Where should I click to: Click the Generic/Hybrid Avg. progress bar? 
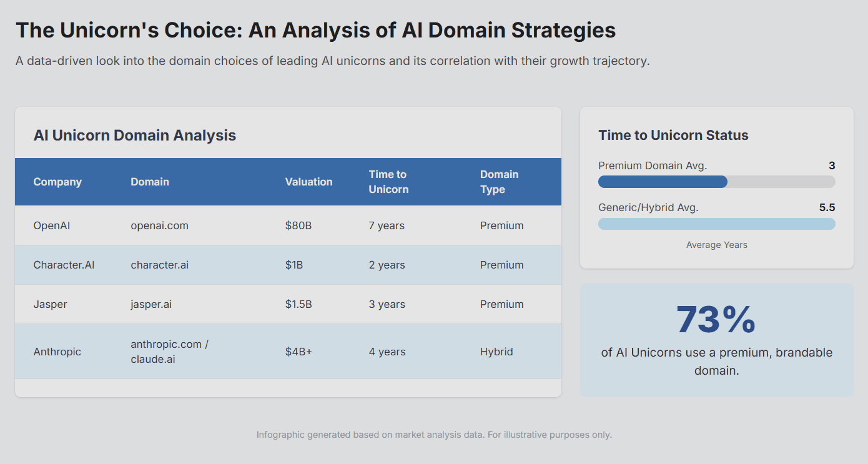click(716, 224)
